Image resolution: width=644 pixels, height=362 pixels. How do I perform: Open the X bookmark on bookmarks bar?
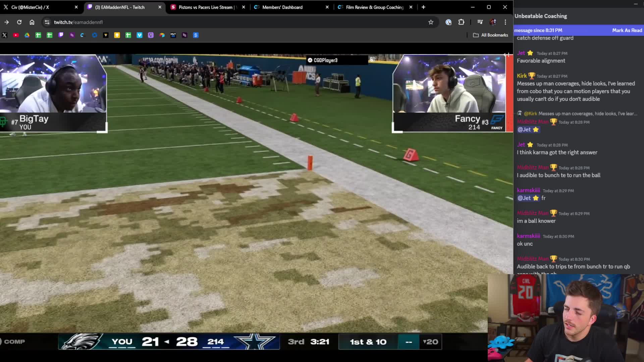(4, 35)
